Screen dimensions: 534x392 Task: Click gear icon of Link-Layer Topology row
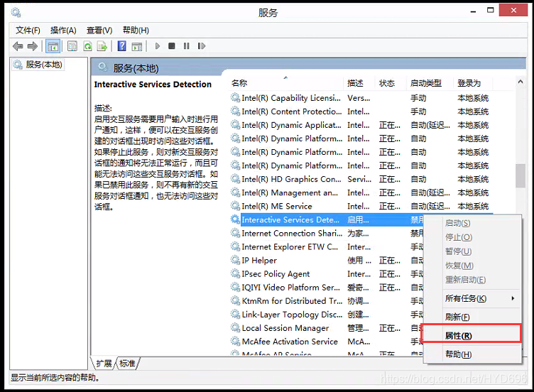[235, 314]
